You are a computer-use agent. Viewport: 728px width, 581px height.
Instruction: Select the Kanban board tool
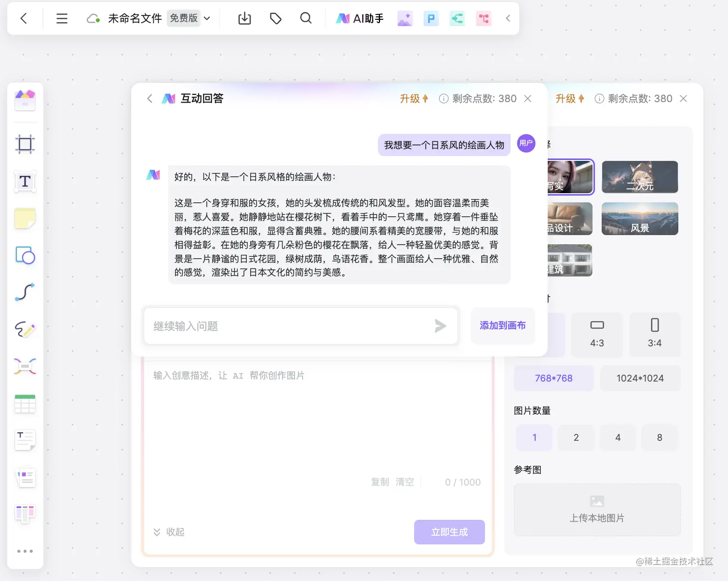pyautogui.click(x=25, y=514)
